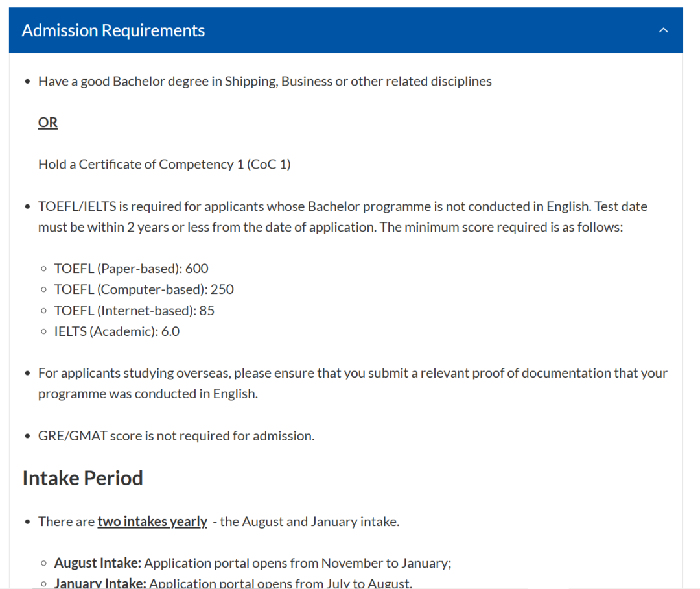
Task: Click "Application portal opens from November to January"
Action: click(297, 563)
